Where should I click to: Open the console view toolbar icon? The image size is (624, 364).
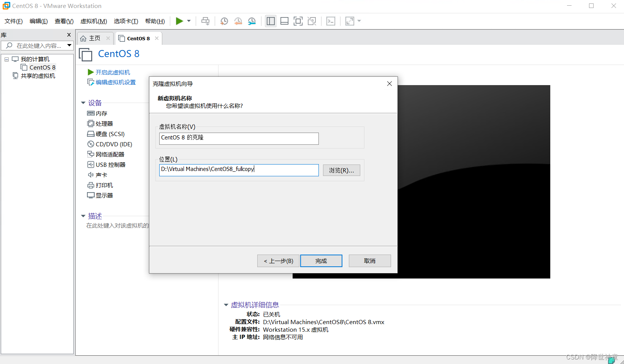click(x=331, y=21)
